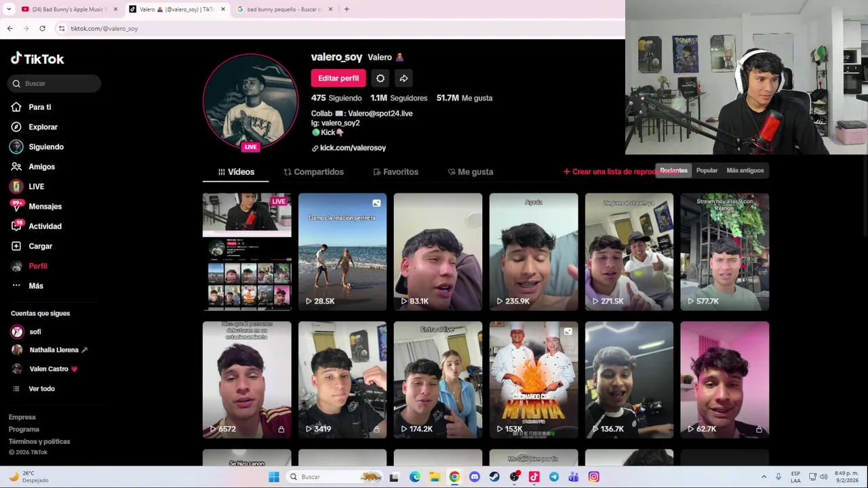Viewport: 868px width, 488px height.
Task: Open Mensajes inbox in the sidebar
Action: 45,206
